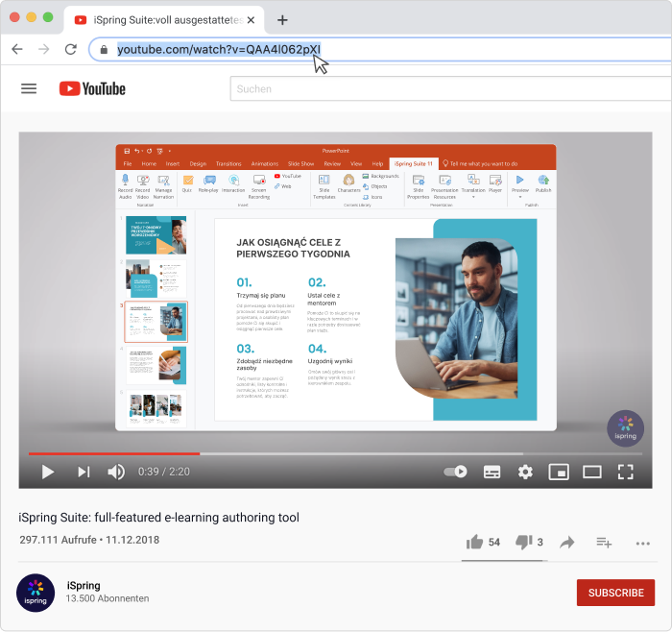Reload the page with the refresh icon

[71, 49]
